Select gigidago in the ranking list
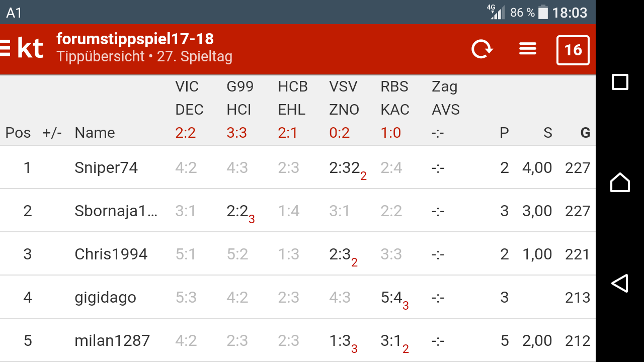This screenshot has height=362, width=644. click(105, 297)
